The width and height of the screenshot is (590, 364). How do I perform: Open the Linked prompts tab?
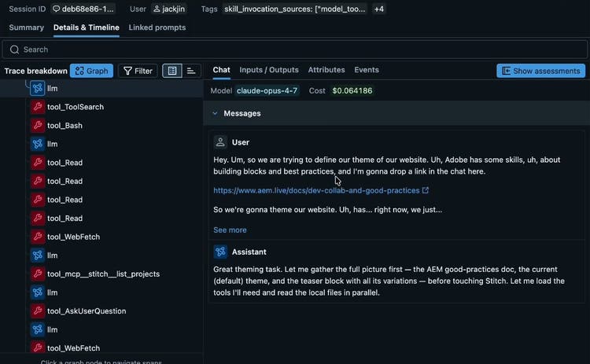tap(157, 28)
